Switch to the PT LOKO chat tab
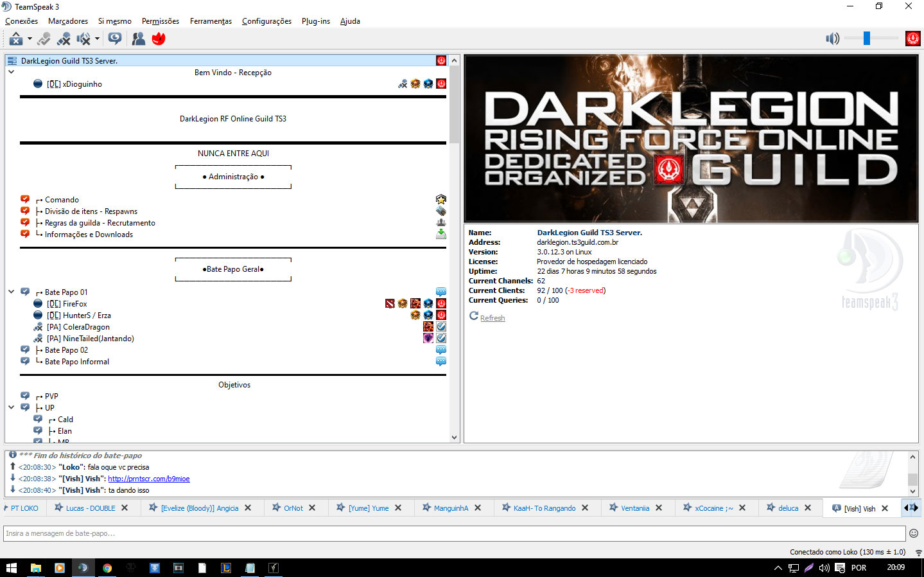Viewport: 924px width, 577px height. (x=24, y=508)
